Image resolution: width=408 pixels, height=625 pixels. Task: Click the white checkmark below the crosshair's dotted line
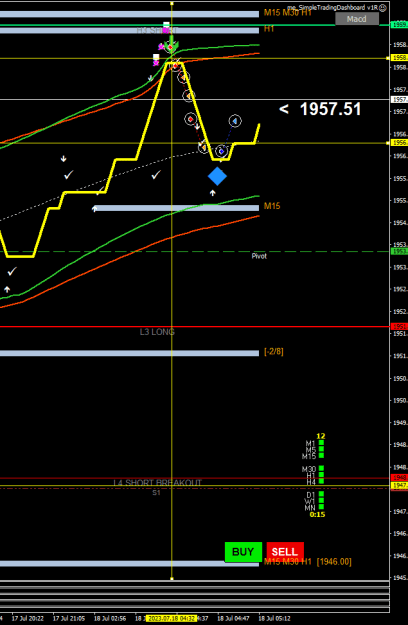coord(156,174)
